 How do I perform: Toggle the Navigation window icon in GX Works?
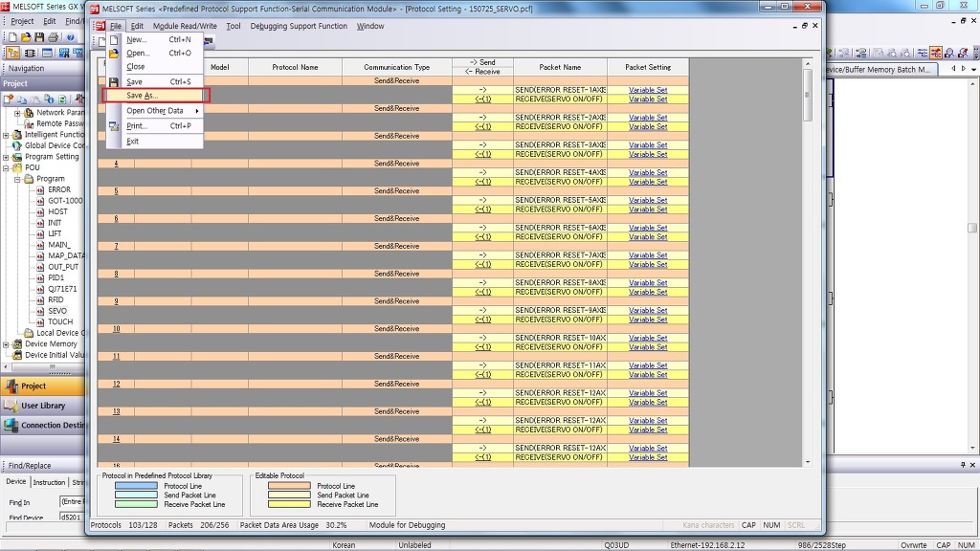(x=12, y=54)
